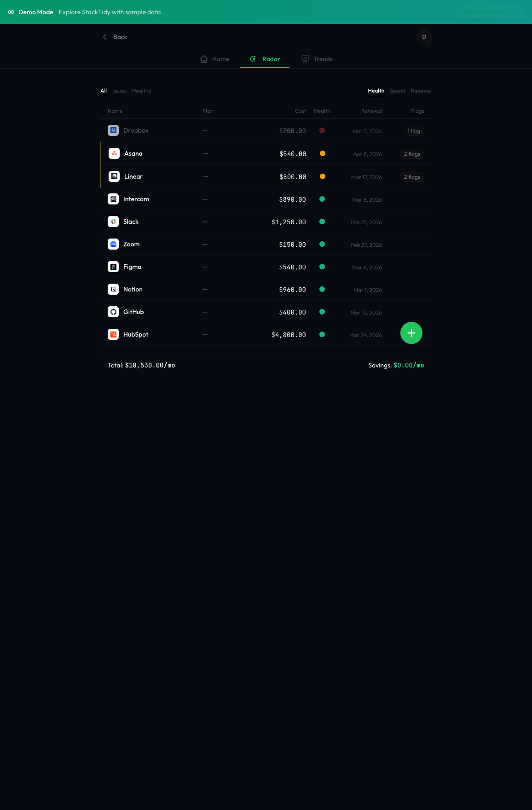Click the Name column header
The height and width of the screenshot is (810, 532).
(x=115, y=111)
